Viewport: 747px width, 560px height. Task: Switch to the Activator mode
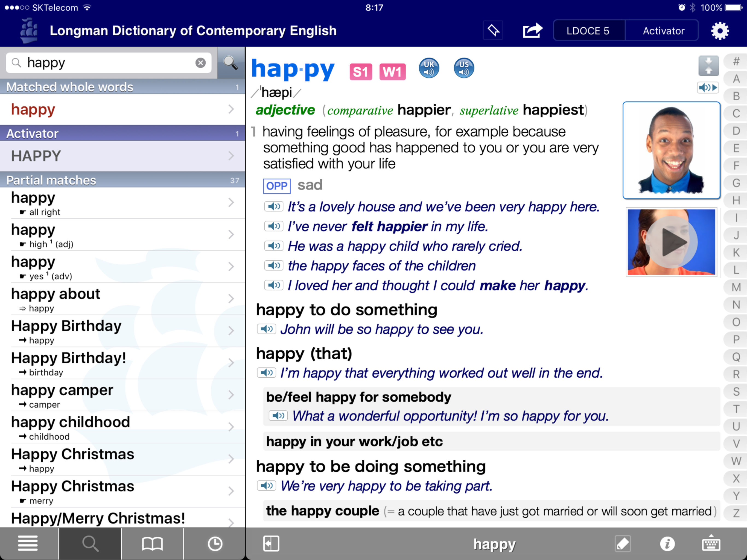click(x=663, y=31)
